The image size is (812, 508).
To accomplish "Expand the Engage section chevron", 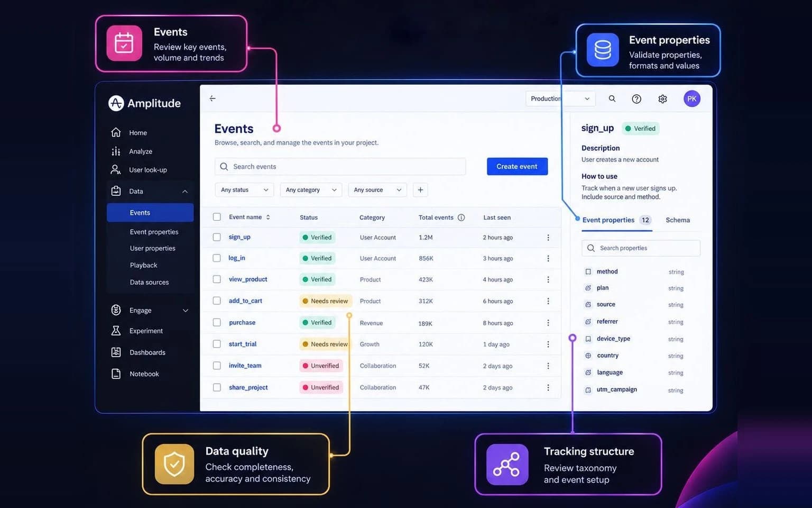I will [186, 311].
